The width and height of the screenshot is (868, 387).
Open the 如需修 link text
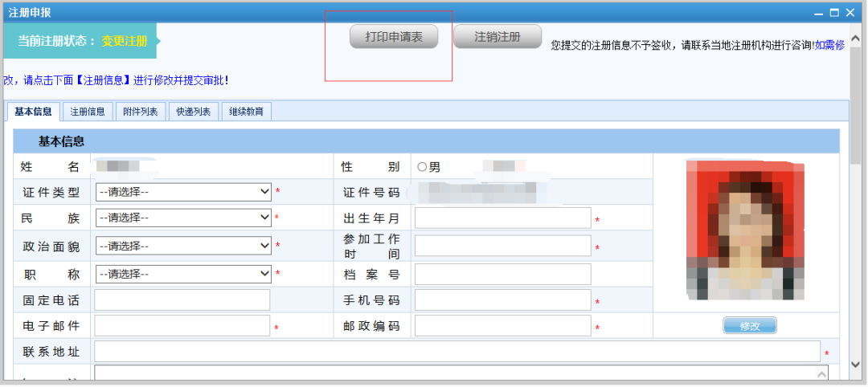pos(829,45)
